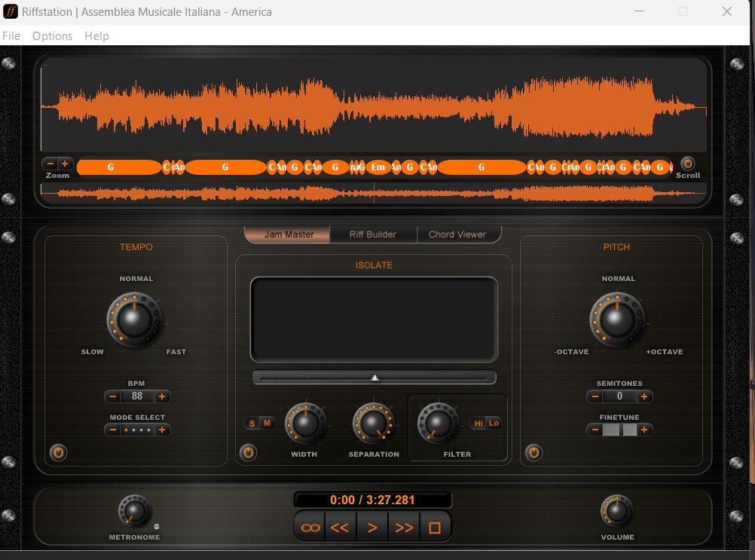Toggle the loop playback button
755x560 pixels.
click(310, 528)
